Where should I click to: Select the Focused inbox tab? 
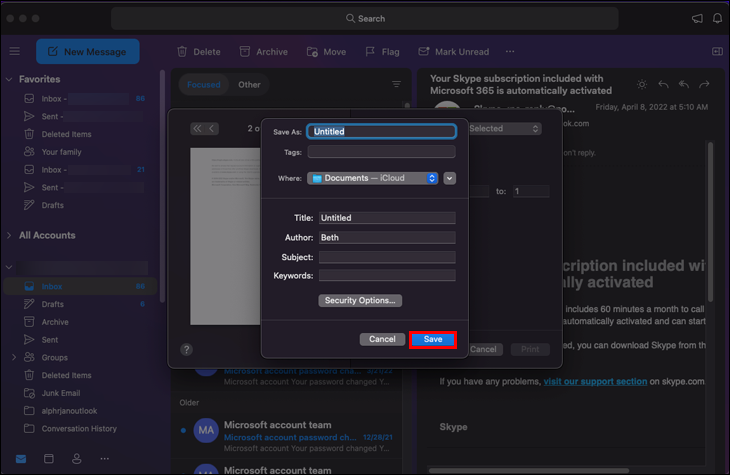pyautogui.click(x=203, y=85)
